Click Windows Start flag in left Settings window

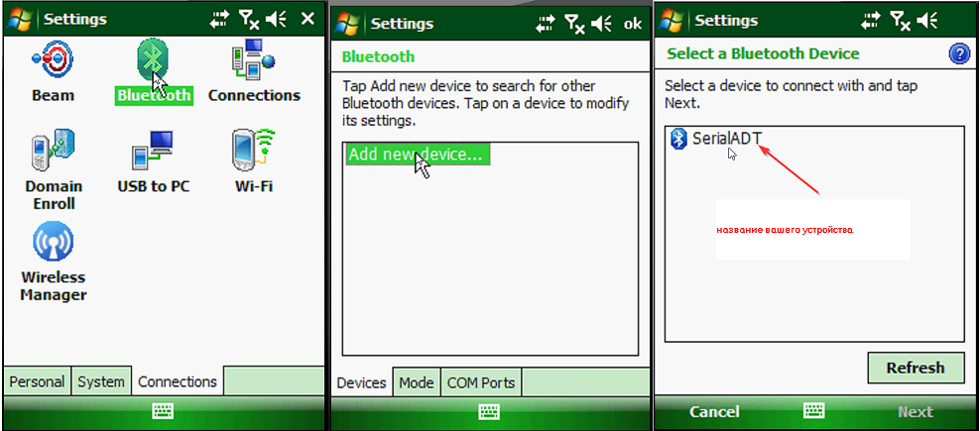20,20
